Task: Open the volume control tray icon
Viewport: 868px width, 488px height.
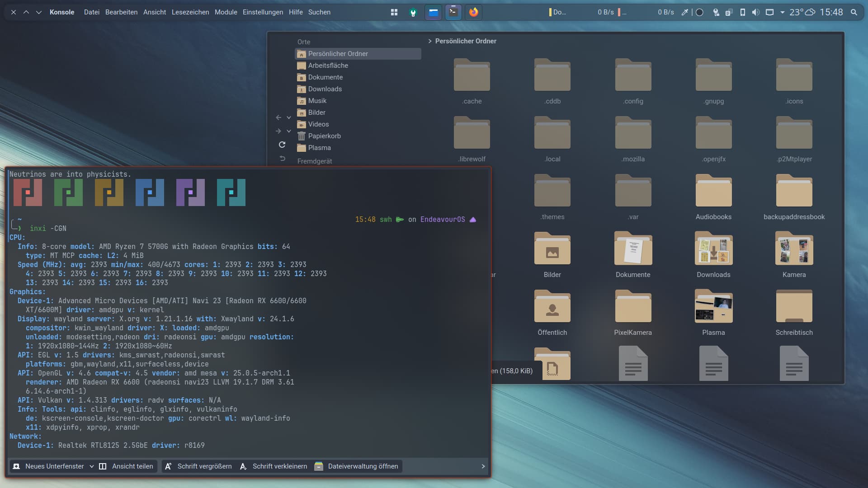Action: (755, 12)
